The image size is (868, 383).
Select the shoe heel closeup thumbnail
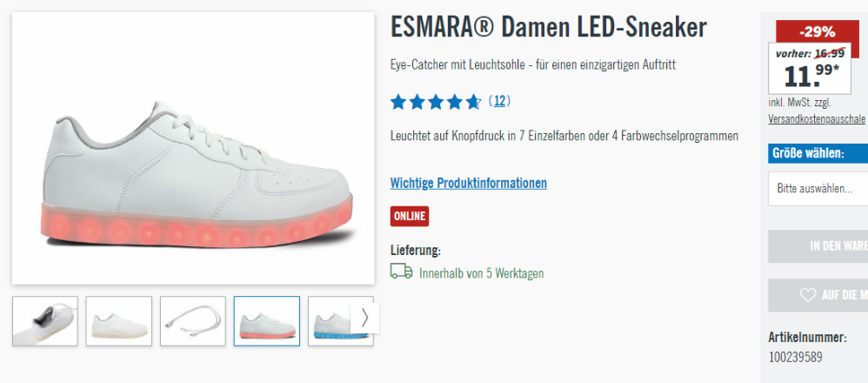[x=45, y=321]
